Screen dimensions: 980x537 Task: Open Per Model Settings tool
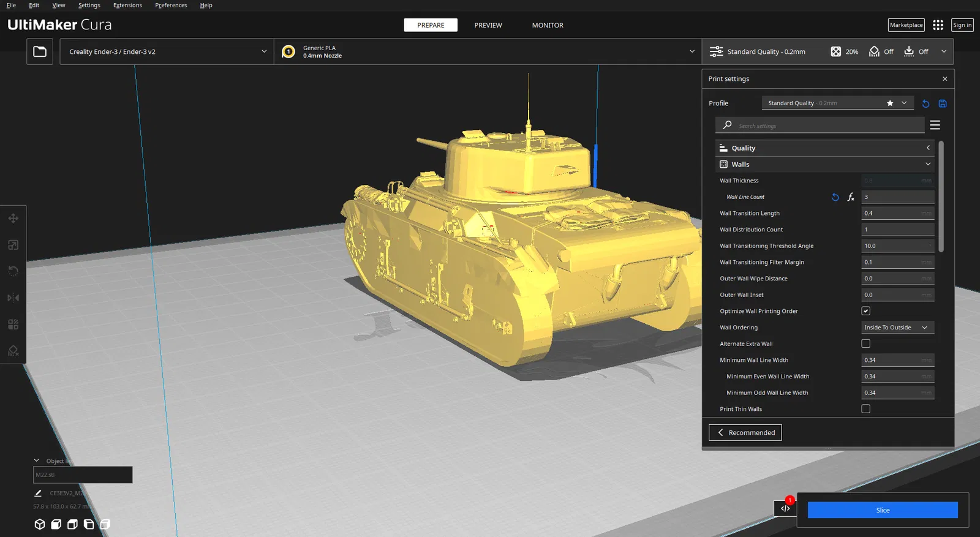[x=13, y=324]
